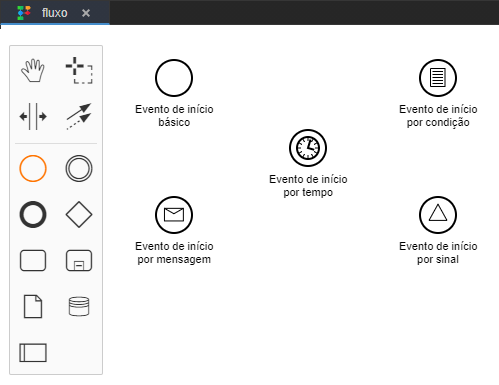The width and height of the screenshot is (499, 385).
Task: Create a gateway diamond from palette
Action: click(79, 214)
